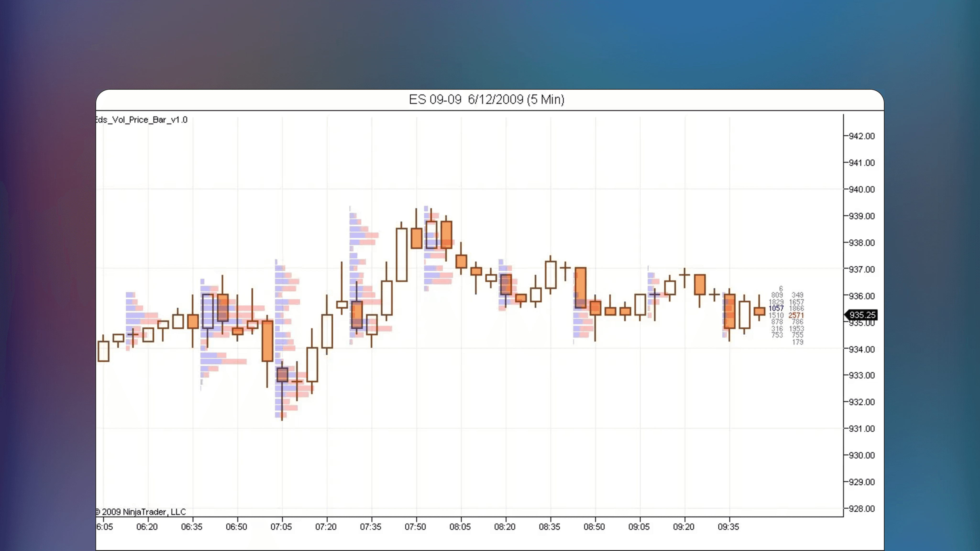Click the 09:35 time axis label

(728, 527)
